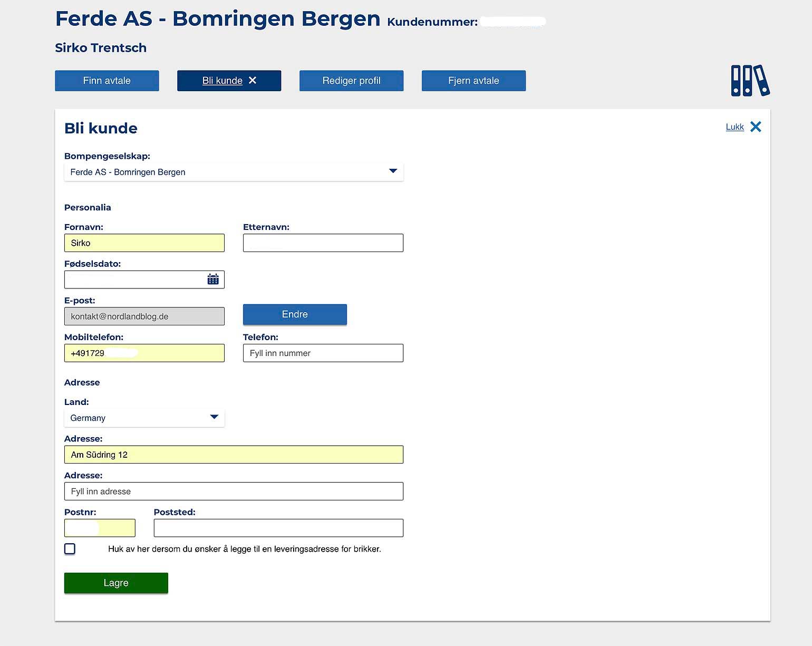This screenshot has width=812, height=646.
Task: Click the Fødselsdato date field
Action: [x=144, y=279]
